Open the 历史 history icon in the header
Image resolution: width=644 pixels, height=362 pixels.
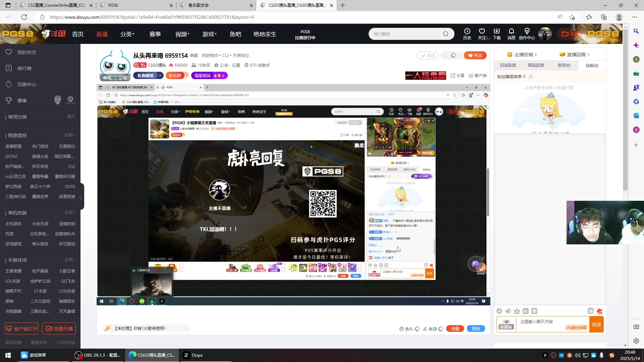point(467,34)
